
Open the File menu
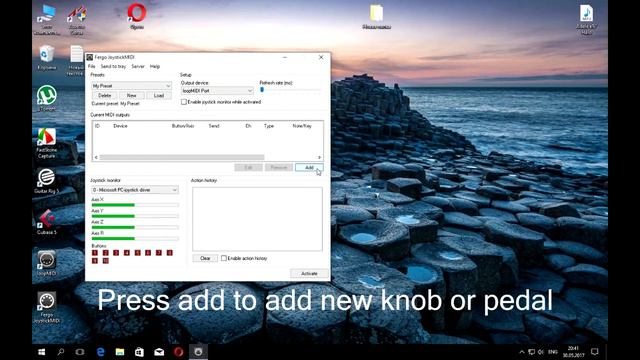point(92,67)
